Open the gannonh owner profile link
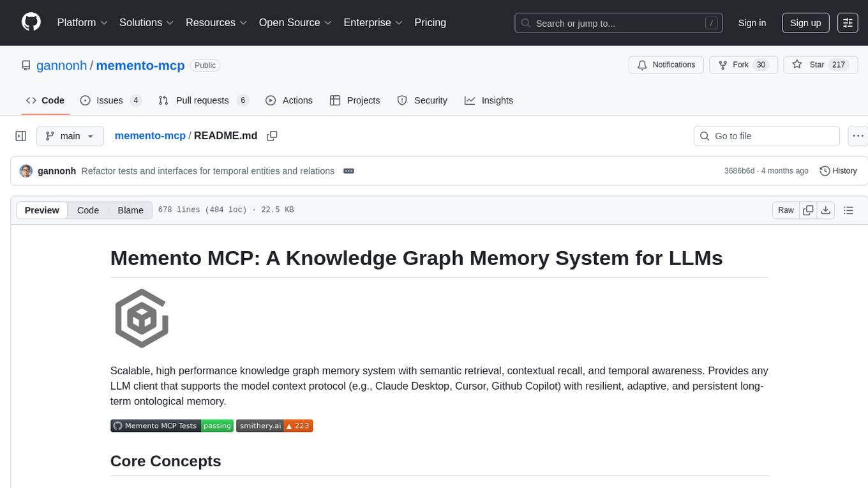The image size is (868, 488). 62,65
